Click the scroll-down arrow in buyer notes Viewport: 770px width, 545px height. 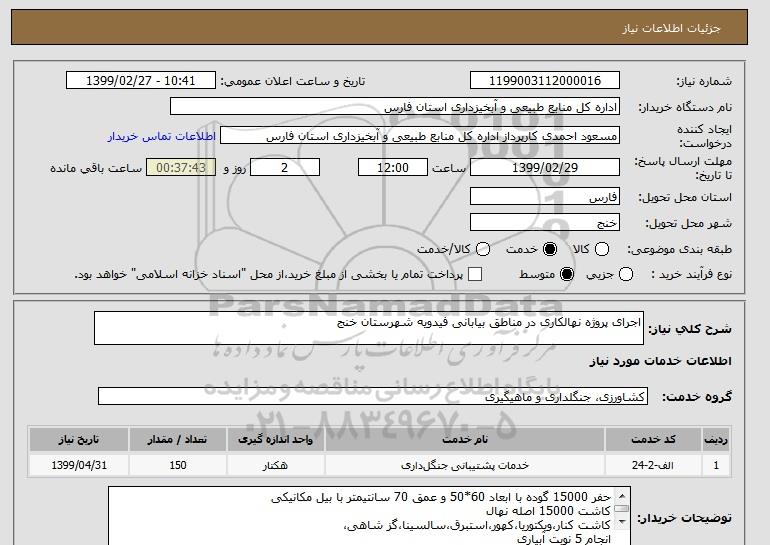point(622,521)
